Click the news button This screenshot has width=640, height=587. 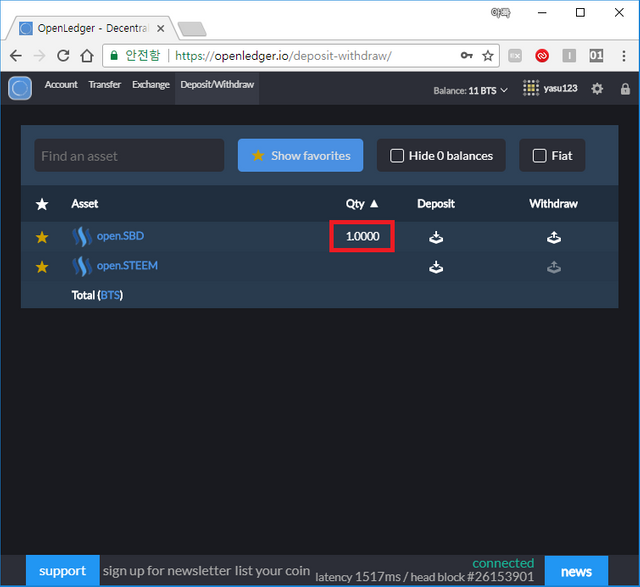576,571
